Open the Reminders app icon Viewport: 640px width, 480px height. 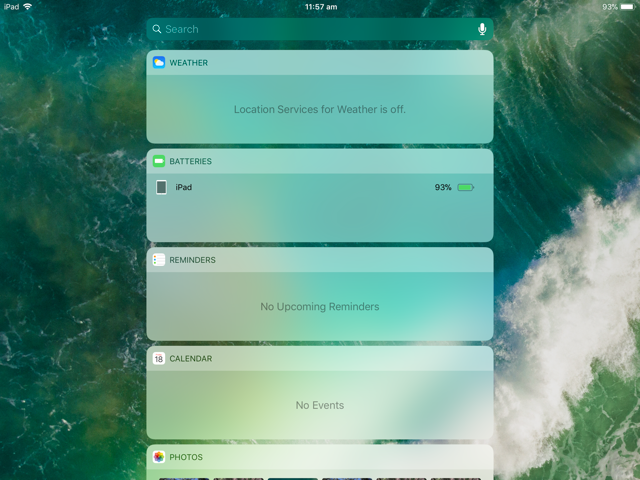[159, 260]
